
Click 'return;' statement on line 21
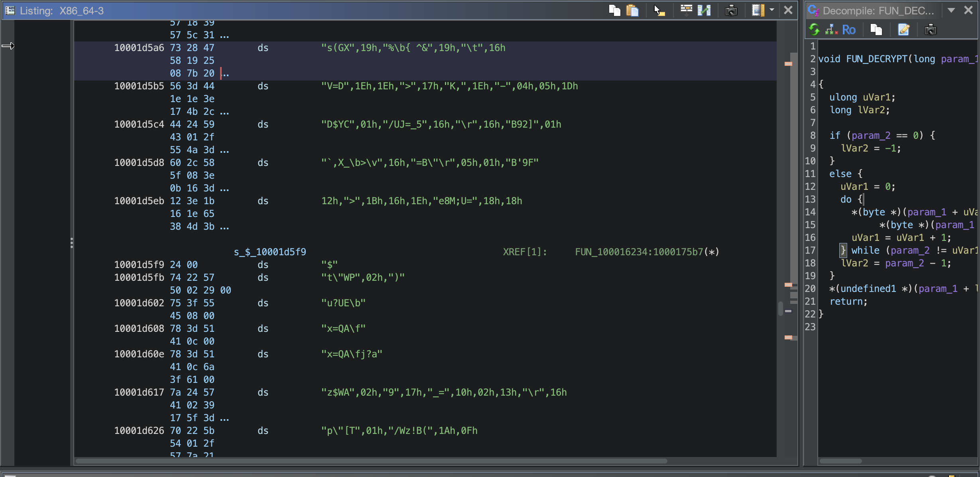click(848, 302)
